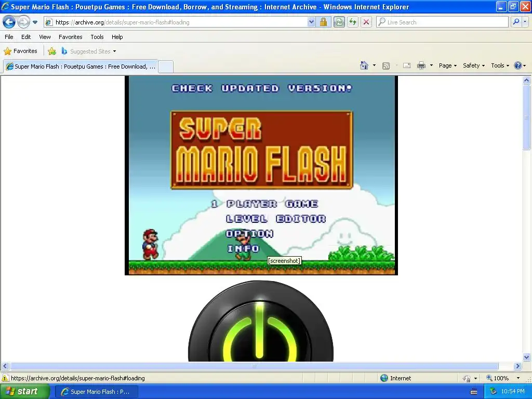Open the Tools command bar menu
This screenshot has height=399, width=532.
[500, 65]
